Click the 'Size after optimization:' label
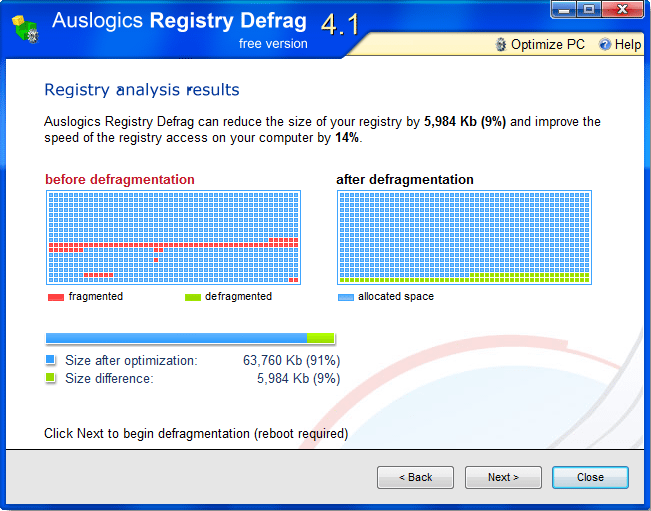The height and width of the screenshot is (511, 651). pyautogui.click(x=131, y=360)
